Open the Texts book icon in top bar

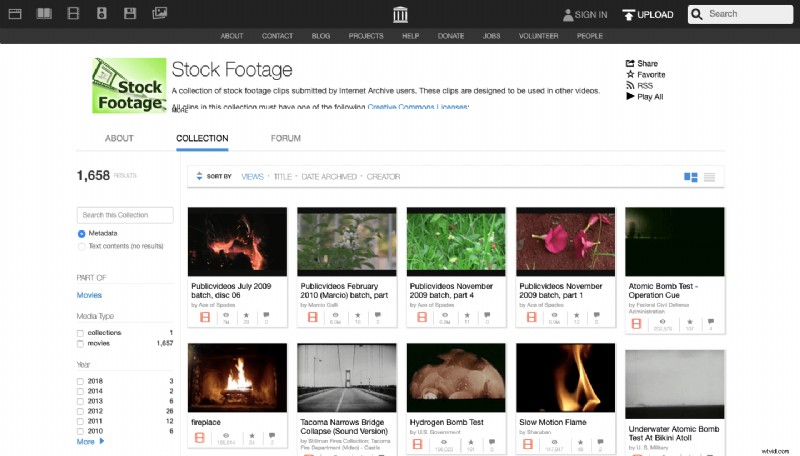[44, 13]
